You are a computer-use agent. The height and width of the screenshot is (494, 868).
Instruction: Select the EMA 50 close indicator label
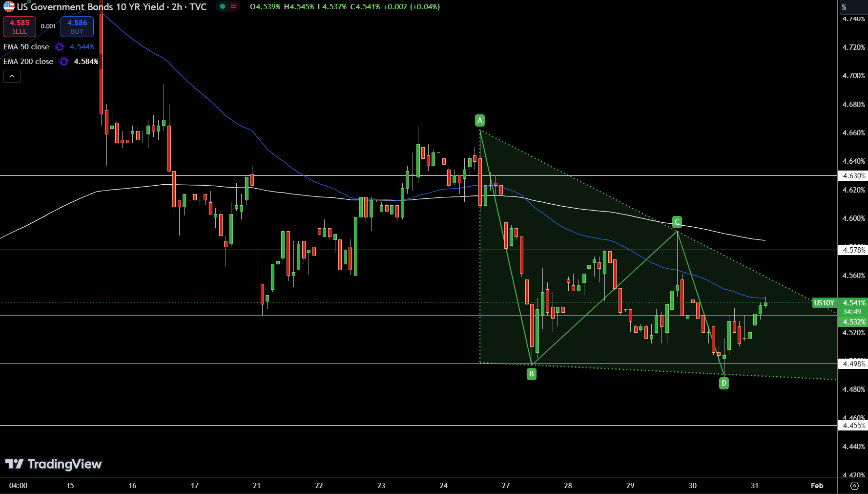[26, 47]
